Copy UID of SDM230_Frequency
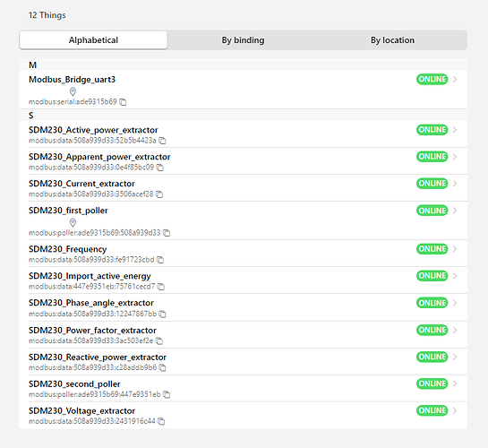The height and width of the screenshot is (448, 488). point(160,260)
